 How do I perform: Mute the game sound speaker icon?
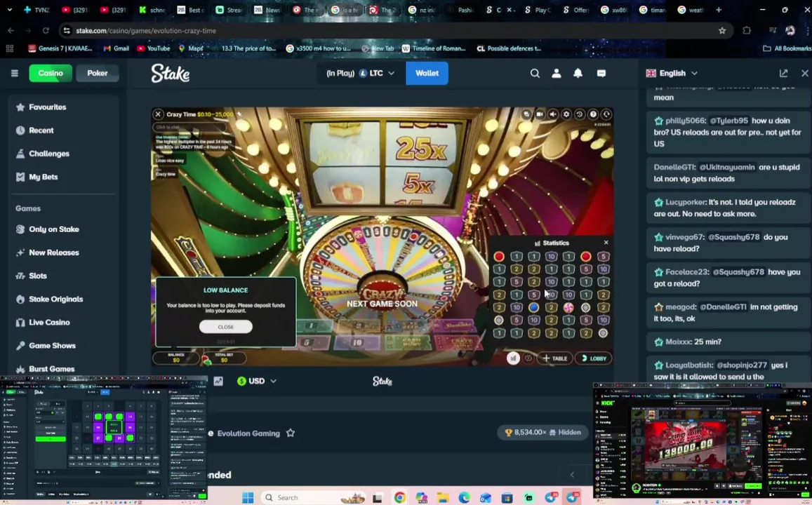click(553, 114)
